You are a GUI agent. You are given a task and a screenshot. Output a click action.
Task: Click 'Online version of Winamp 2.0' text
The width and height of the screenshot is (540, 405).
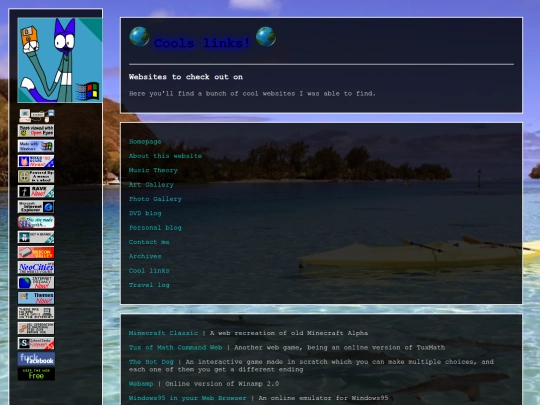222,384
